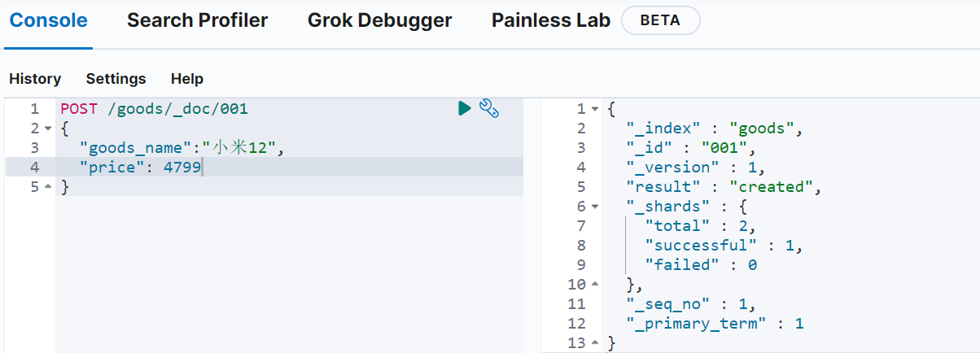Screen dimensions: 980x353
Task: Click the "result" : "created" response line
Action: [724, 186]
